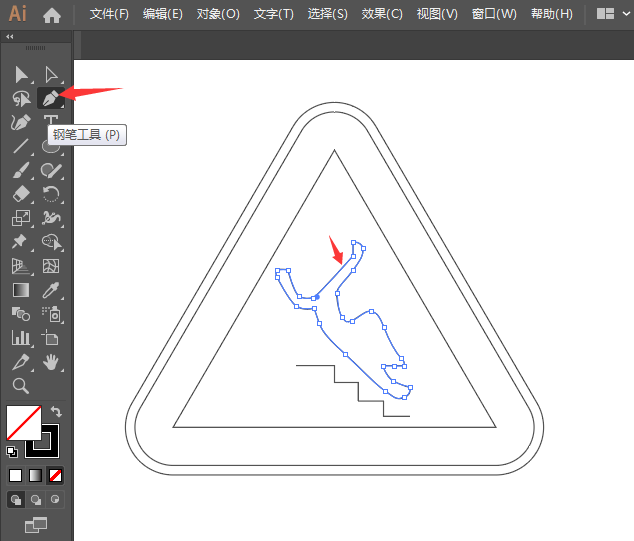Enable Draw Normal mode
634x541 pixels.
pos(16,500)
